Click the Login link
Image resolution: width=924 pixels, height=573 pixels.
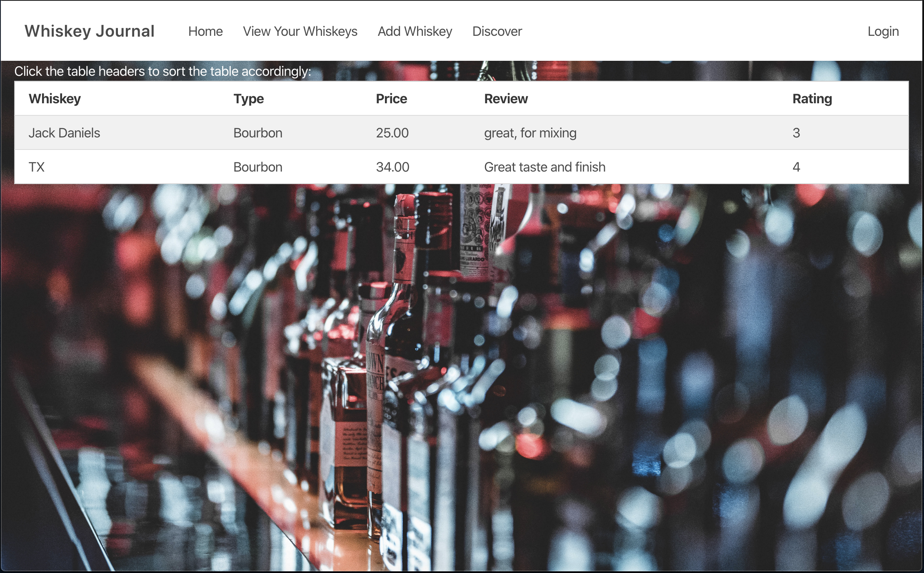(x=883, y=31)
